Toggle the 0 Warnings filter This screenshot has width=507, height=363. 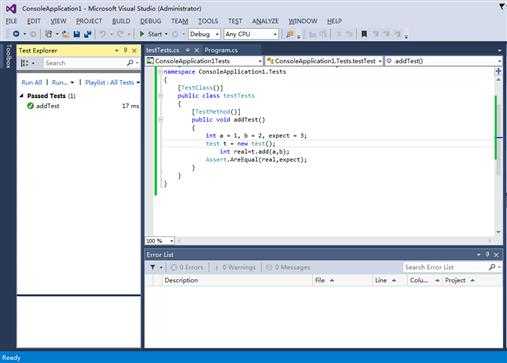pyautogui.click(x=235, y=267)
